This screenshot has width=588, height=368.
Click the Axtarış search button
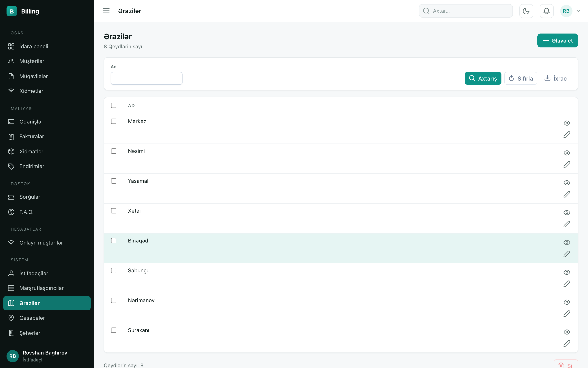click(x=483, y=78)
